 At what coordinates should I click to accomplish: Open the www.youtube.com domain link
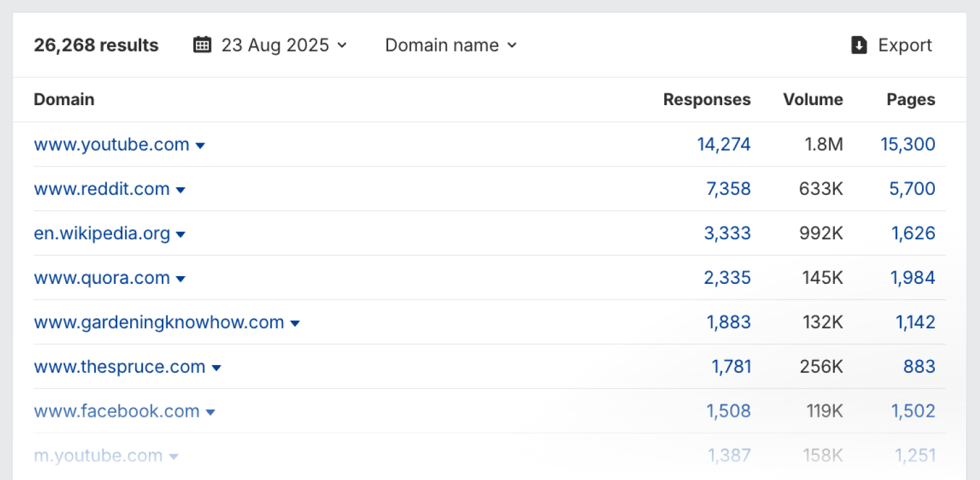pos(112,145)
